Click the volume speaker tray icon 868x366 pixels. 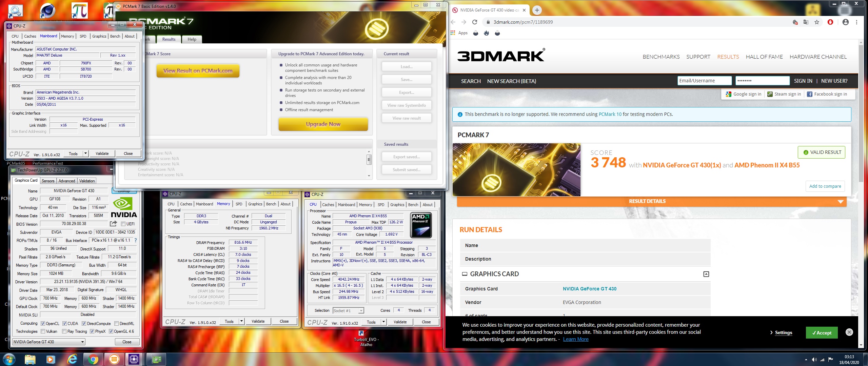(x=814, y=360)
